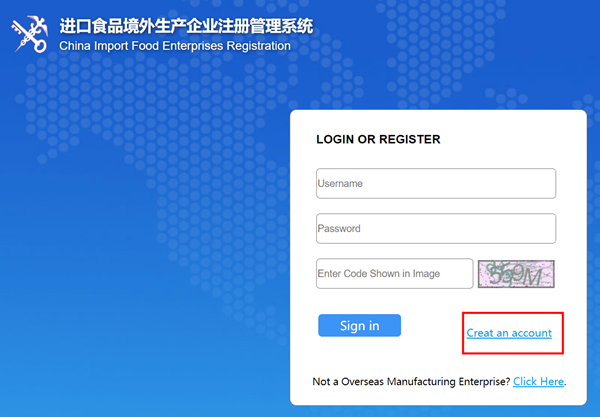Click the 'Password' placeholder text
Image resolution: width=600 pixels, height=417 pixels.
pyautogui.click(x=339, y=229)
